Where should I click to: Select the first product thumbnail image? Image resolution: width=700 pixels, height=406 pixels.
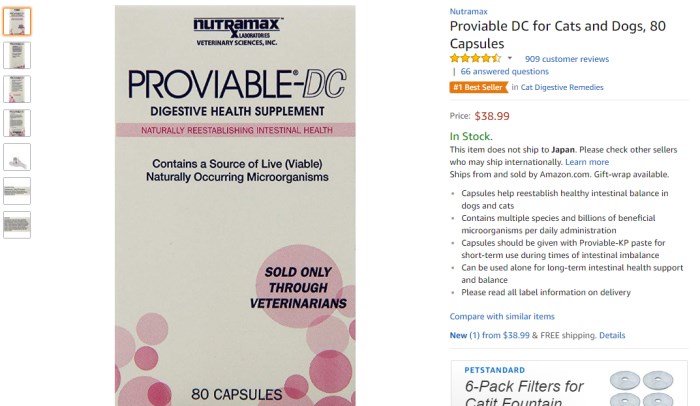point(17,21)
